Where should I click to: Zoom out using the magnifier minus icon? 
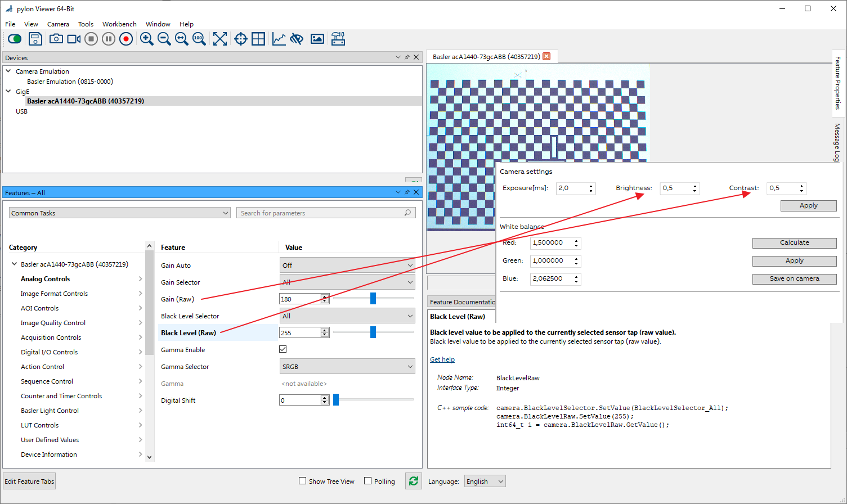click(164, 39)
